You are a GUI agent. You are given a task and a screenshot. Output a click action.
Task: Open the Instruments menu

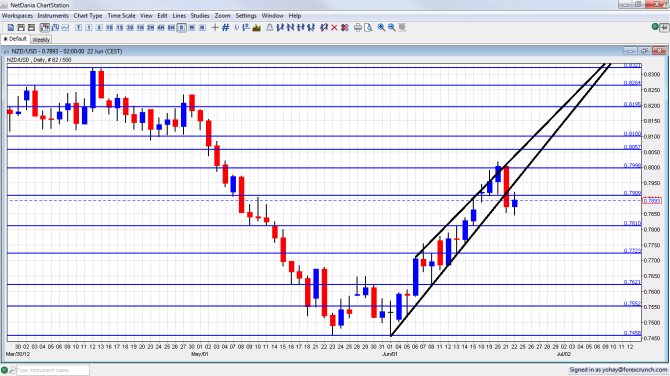point(53,15)
